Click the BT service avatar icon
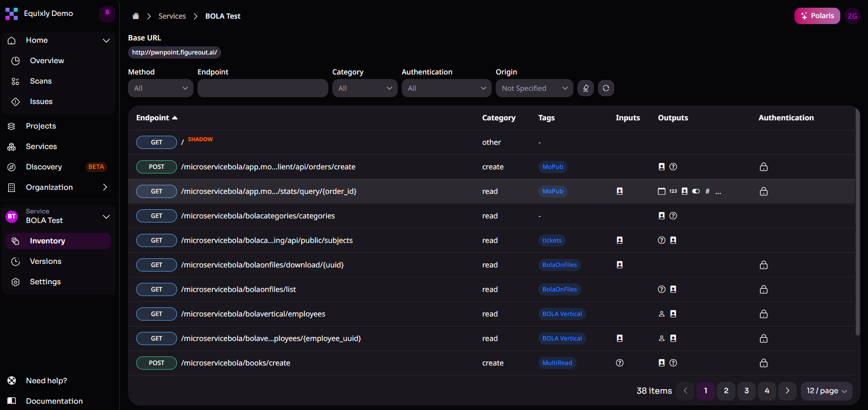This screenshot has width=868, height=410. tap(12, 216)
